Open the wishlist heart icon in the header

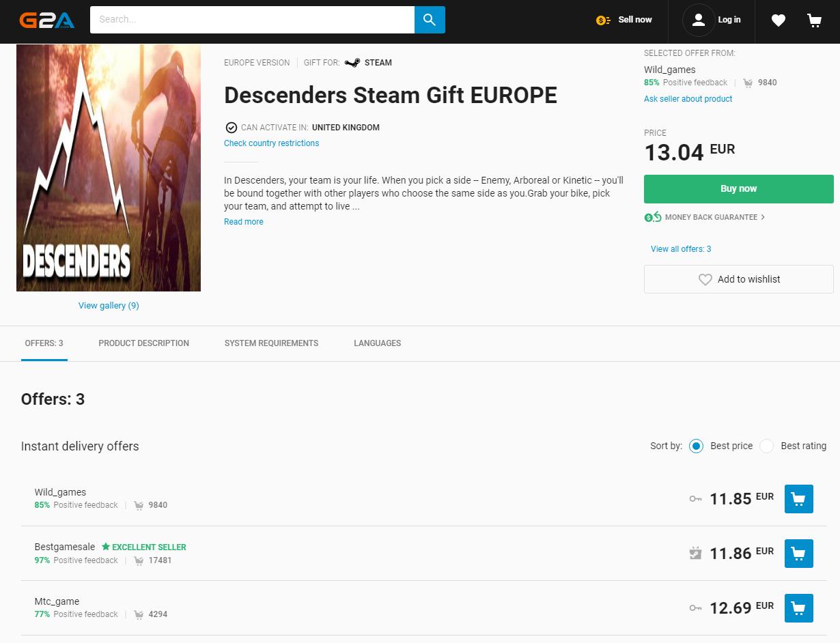pyautogui.click(x=778, y=20)
